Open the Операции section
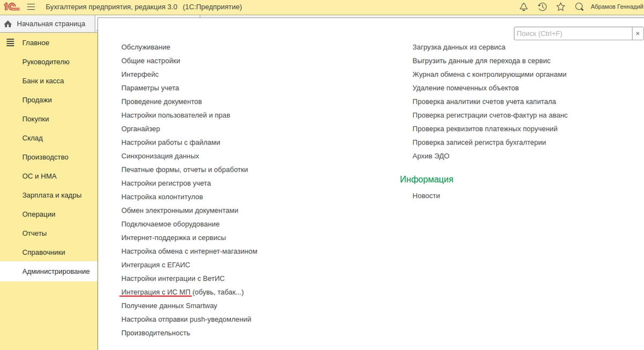 coord(39,214)
